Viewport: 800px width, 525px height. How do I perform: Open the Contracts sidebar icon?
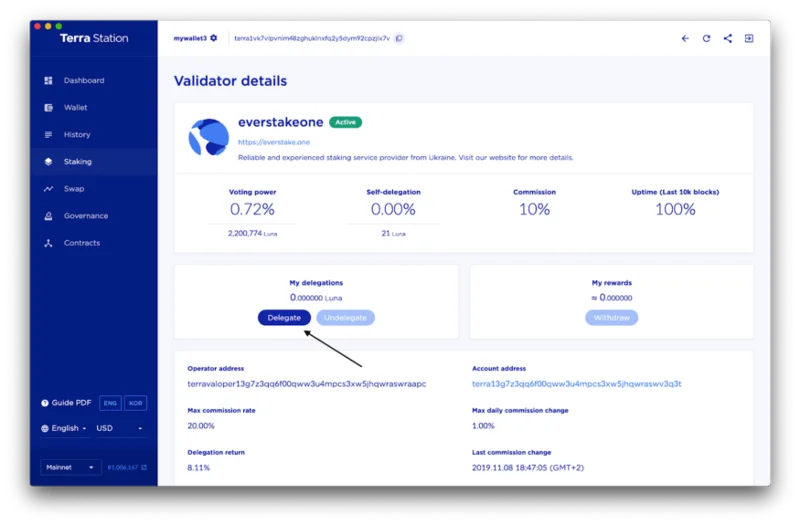point(48,243)
